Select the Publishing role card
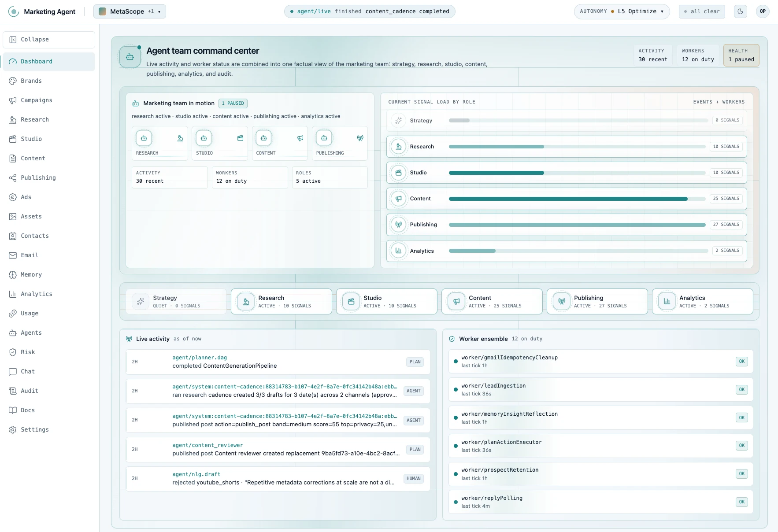 (597, 302)
